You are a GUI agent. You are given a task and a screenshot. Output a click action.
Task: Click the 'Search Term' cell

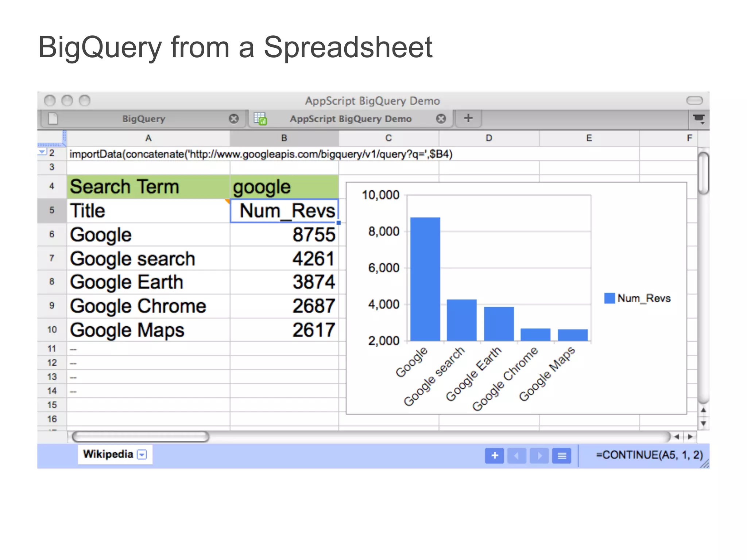(148, 187)
